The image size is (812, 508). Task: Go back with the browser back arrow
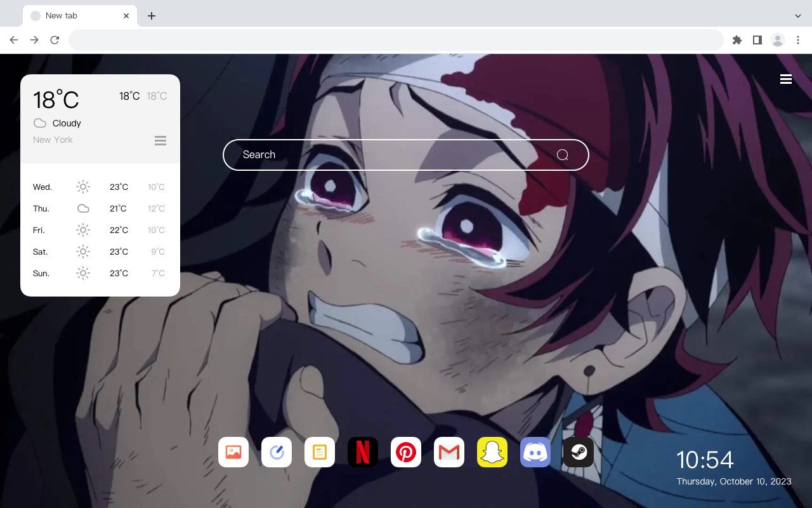[x=14, y=40]
